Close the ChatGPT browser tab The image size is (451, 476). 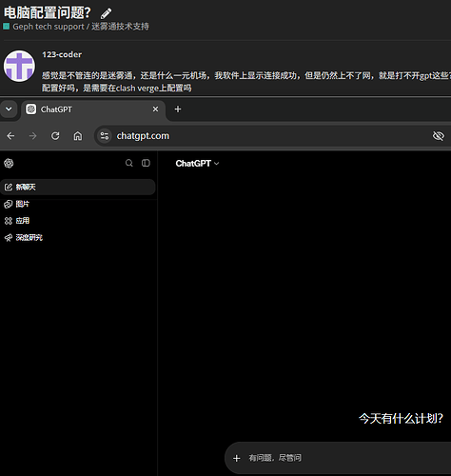[x=155, y=109]
